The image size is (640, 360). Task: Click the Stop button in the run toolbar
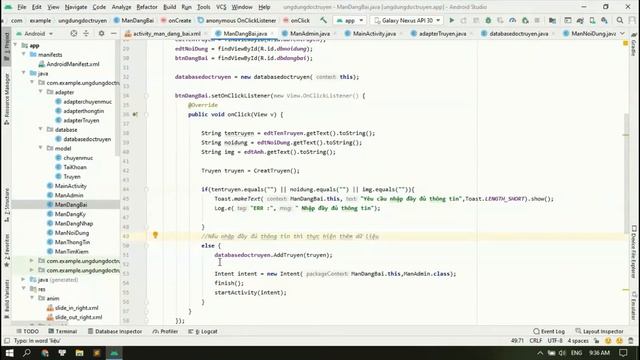click(537, 20)
